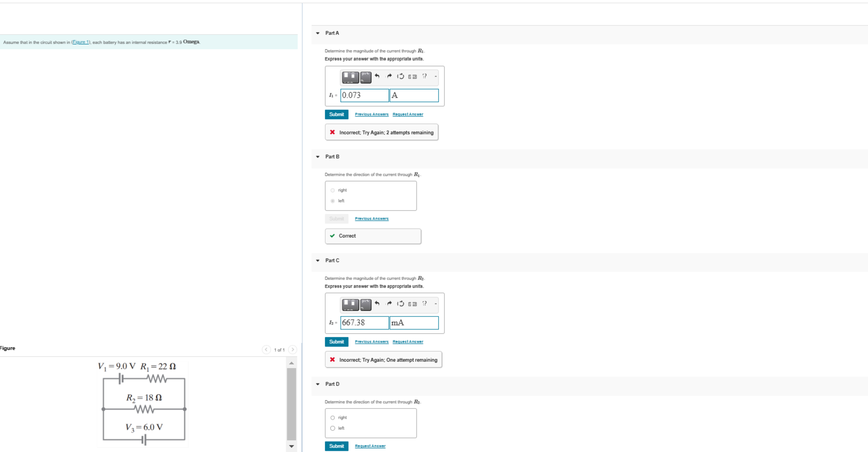
Task: Choose 'right' for Part D current direction
Action: (x=333, y=418)
